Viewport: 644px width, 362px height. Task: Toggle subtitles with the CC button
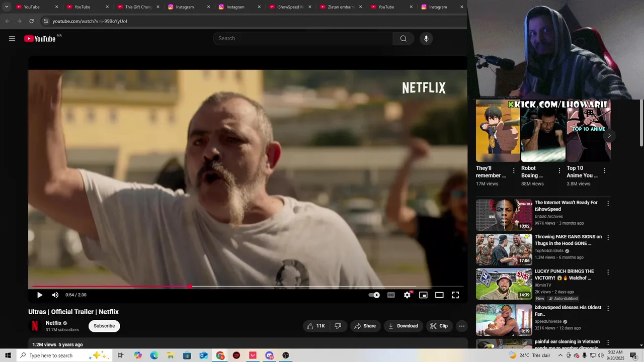(x=391, y=295)
